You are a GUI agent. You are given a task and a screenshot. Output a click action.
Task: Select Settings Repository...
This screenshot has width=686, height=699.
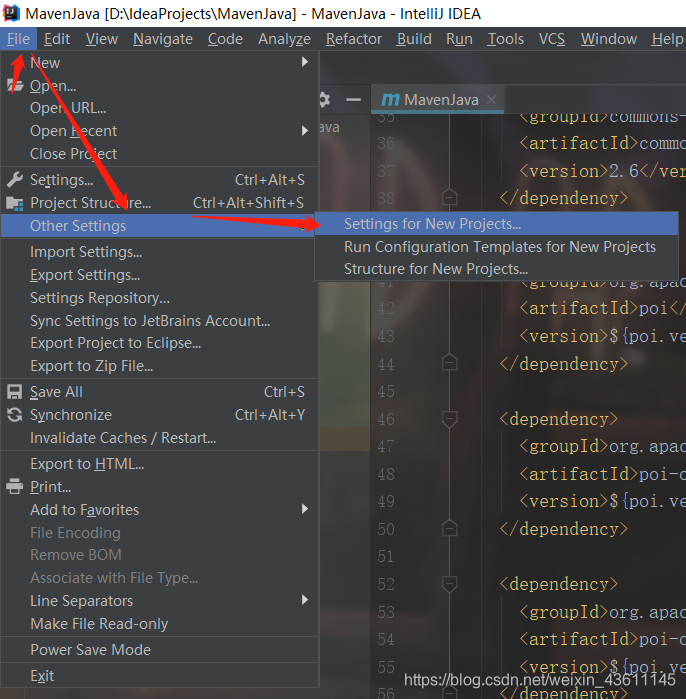click(x=160, y=298)
